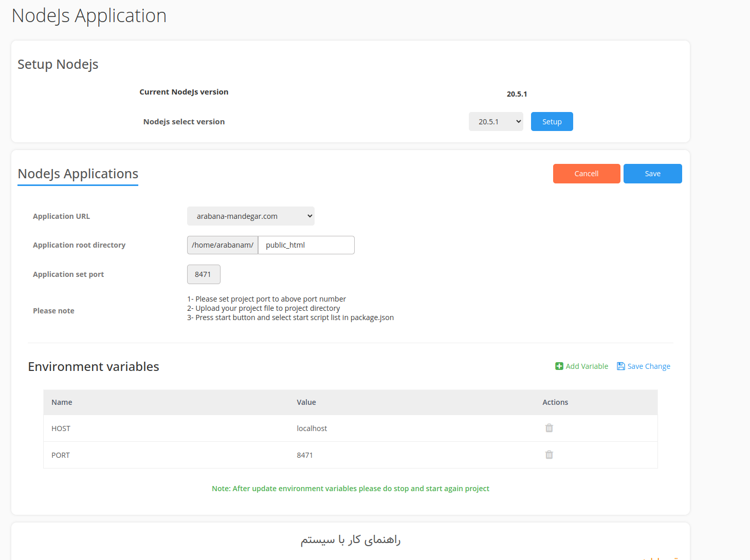Save the NodeJs application settings

[x=652, y=174]
